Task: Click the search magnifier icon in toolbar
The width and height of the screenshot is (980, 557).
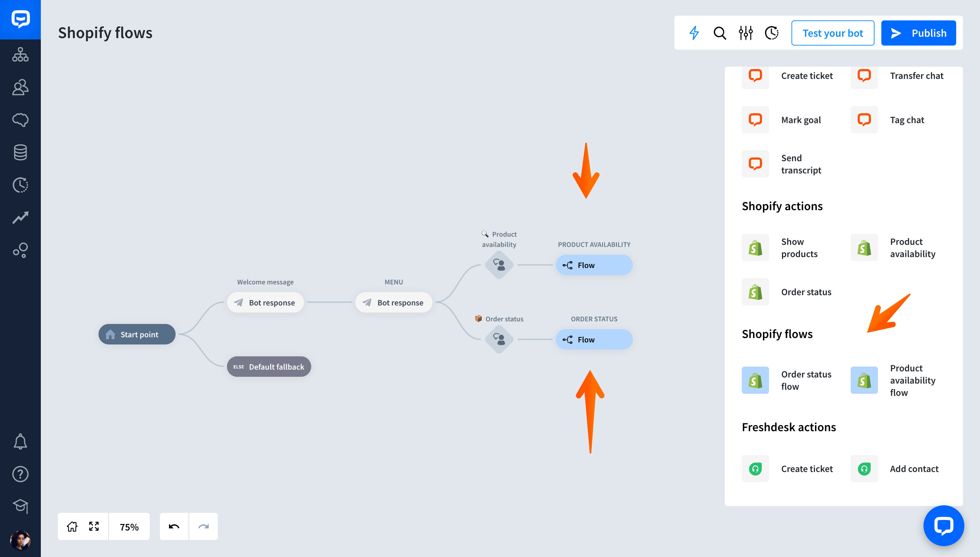Action: (x=720, y=33)
